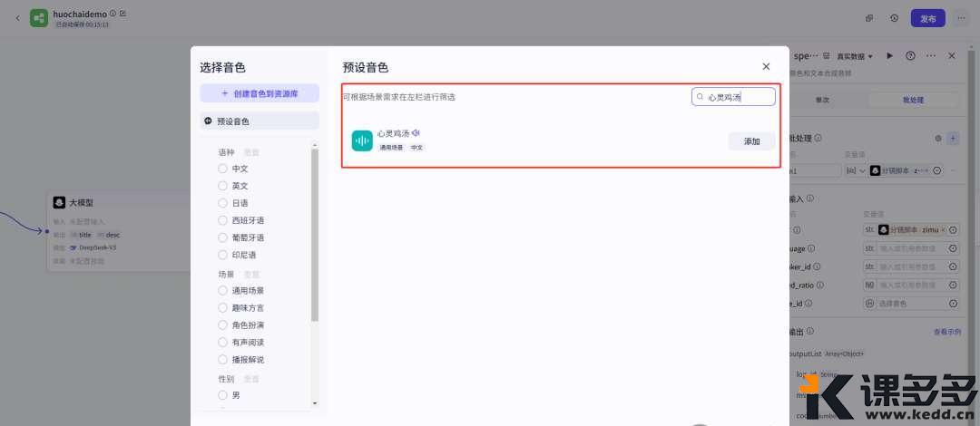Click the 心灵鸡汤 voice waveform icon

pyautogui.click(x=362, y=140)
